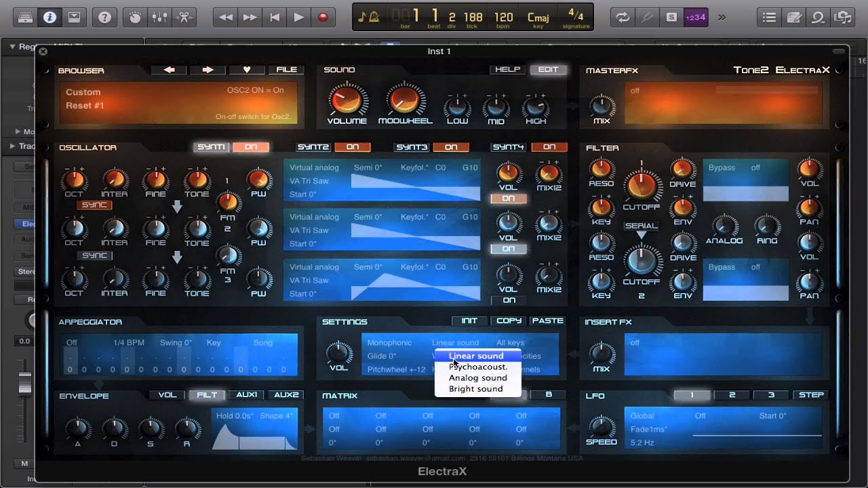Select the SYNT3 tab
Image resolution: width=868 pixels, height=488 pixels.
click(412, 147)
